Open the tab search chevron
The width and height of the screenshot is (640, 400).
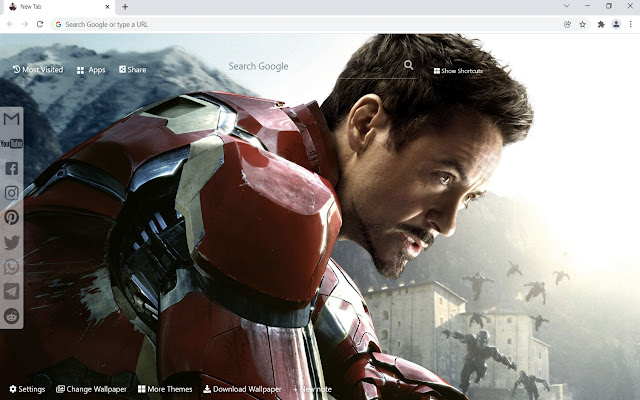tap(566, 6)
